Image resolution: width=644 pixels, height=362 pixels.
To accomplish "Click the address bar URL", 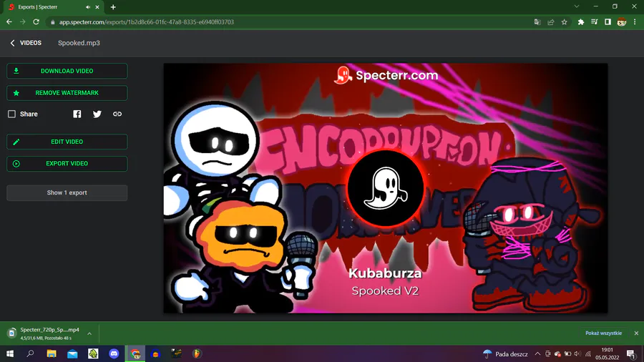I will 146,21.
